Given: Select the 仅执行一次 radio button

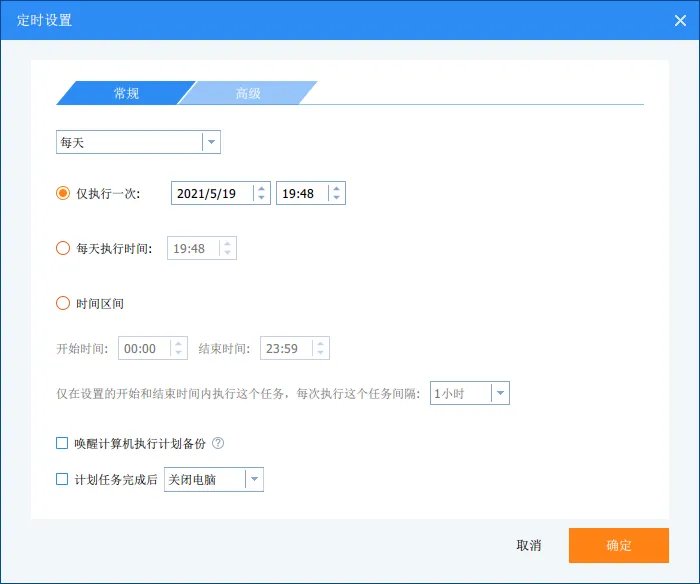Looking at the screenshot, I should 63,193.
